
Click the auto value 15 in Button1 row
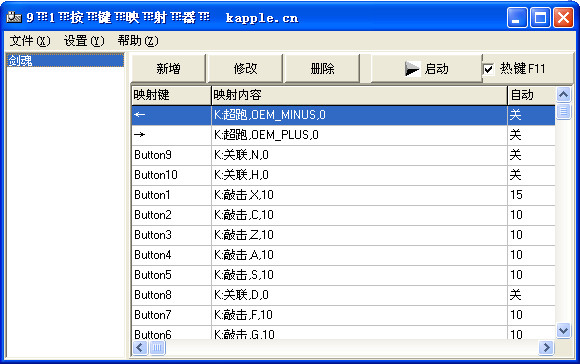point(531,195)
